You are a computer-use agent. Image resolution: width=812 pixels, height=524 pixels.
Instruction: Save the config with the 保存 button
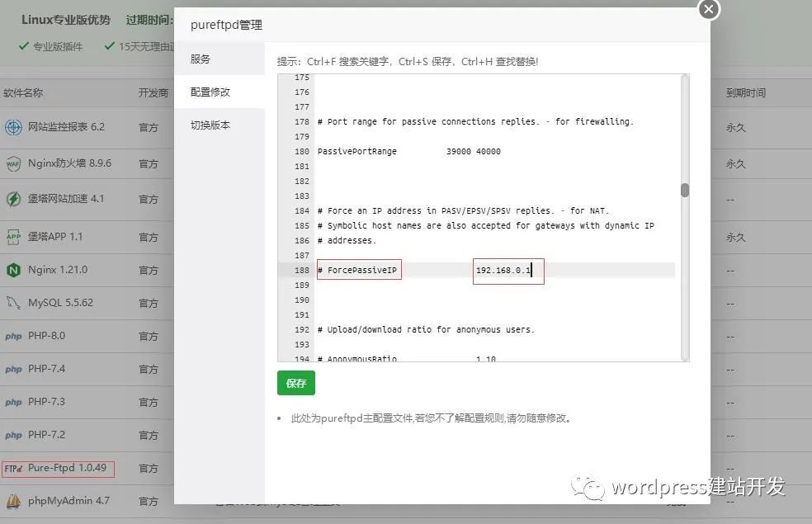coord(296,383)
